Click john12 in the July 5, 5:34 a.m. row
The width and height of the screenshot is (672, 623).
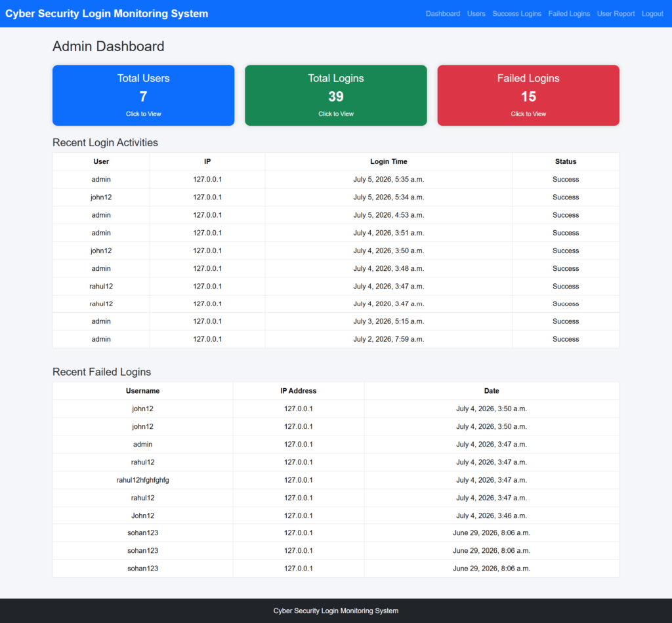tap(101, 197)
